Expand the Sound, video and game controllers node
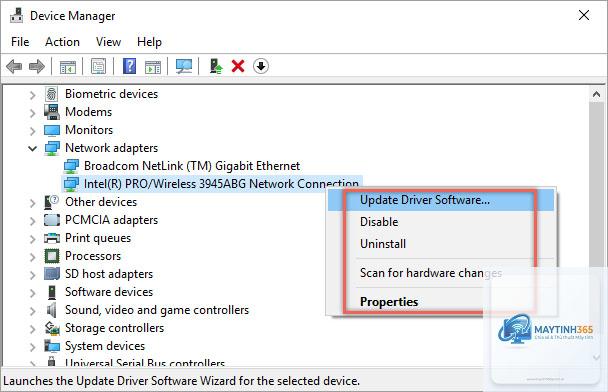Screen dimensions: 608x392 pyautogui.click(x=33, y=311)
